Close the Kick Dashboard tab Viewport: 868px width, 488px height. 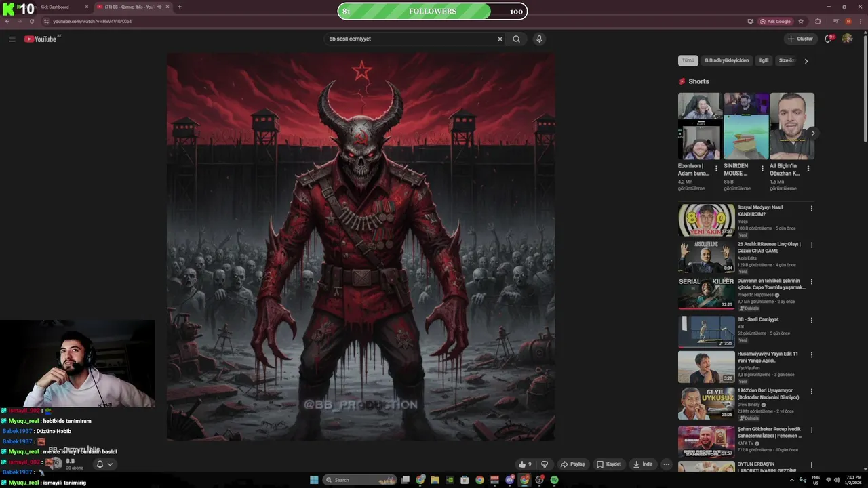[86, 7]
